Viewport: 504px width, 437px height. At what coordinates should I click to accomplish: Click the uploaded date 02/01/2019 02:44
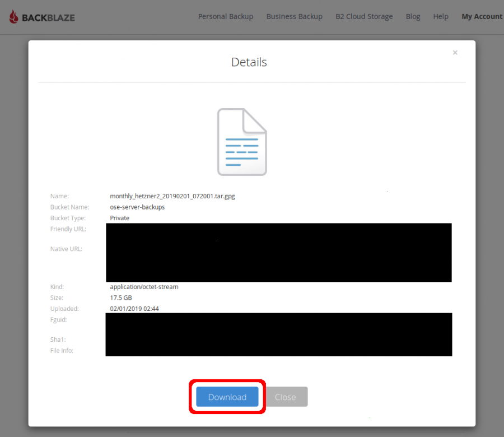[x=134, y=309]
